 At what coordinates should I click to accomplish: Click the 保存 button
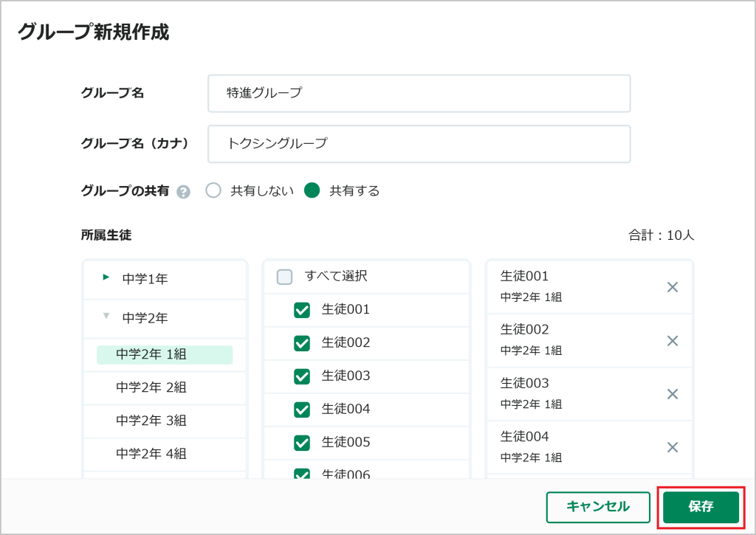701,506
